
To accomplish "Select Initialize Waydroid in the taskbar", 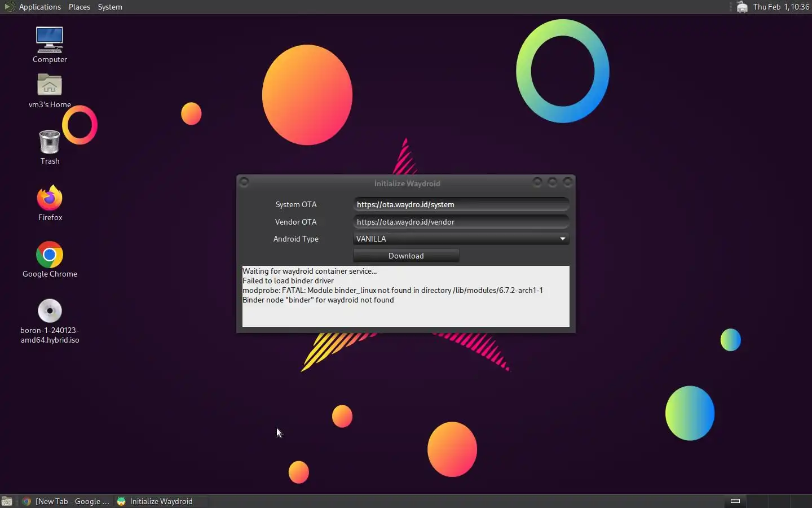I will click(x=161, y=501).
